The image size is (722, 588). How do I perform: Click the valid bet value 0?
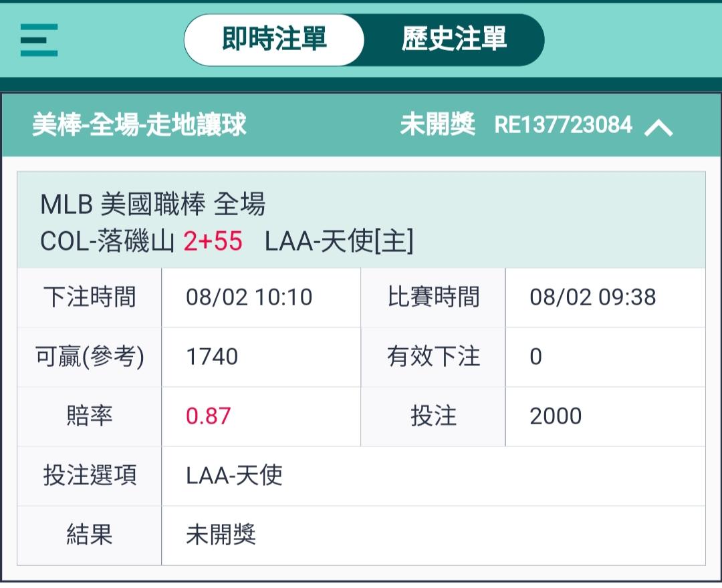[535, 357]
